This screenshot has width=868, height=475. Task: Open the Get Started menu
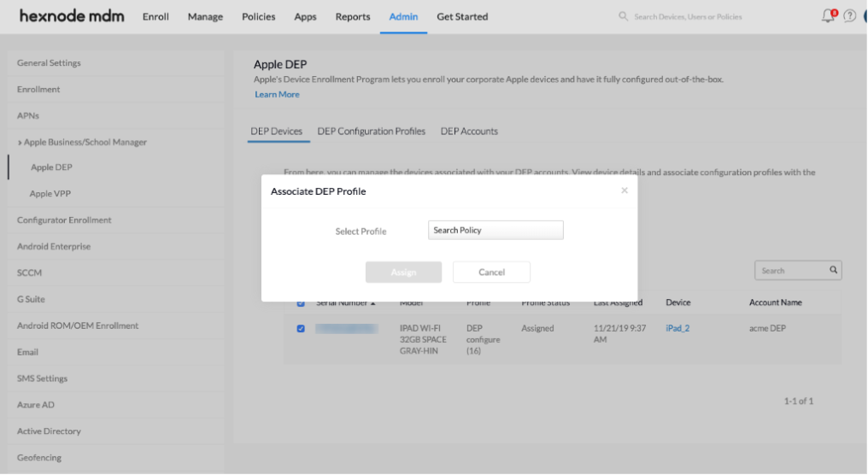[x=462, y=16]
